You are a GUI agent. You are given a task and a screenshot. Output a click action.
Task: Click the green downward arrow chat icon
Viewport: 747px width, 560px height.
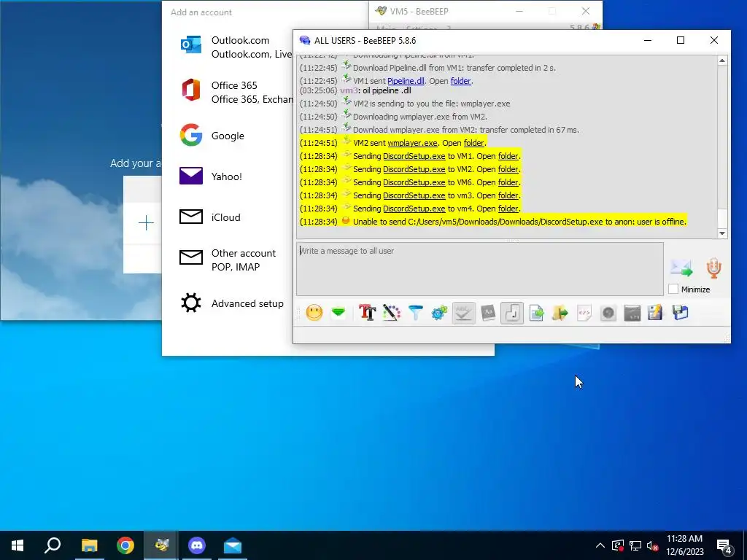point(338,313)
